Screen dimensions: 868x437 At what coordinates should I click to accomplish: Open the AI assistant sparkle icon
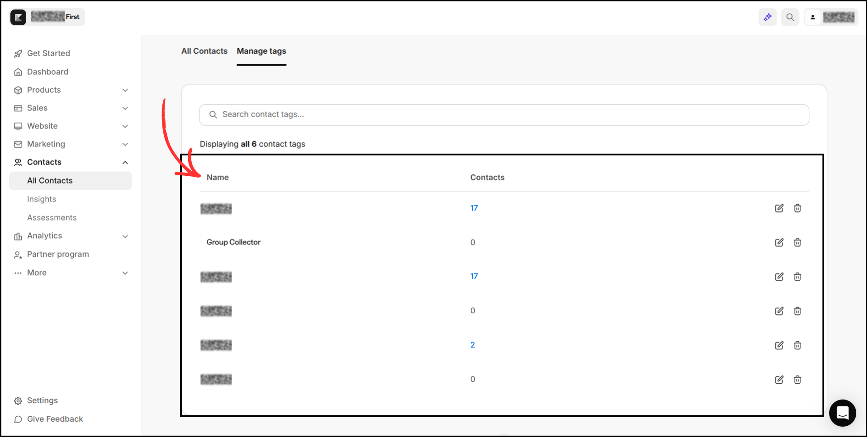coord(767,17)
